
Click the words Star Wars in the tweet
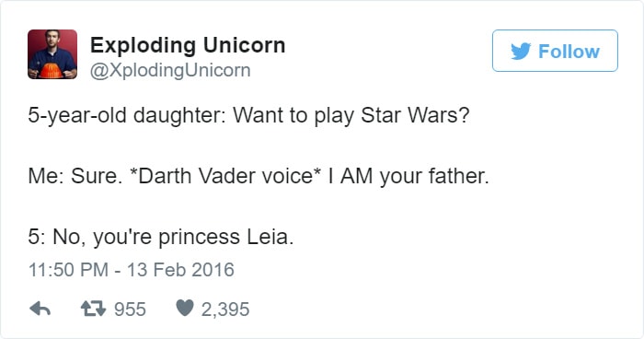coord(415,115)
